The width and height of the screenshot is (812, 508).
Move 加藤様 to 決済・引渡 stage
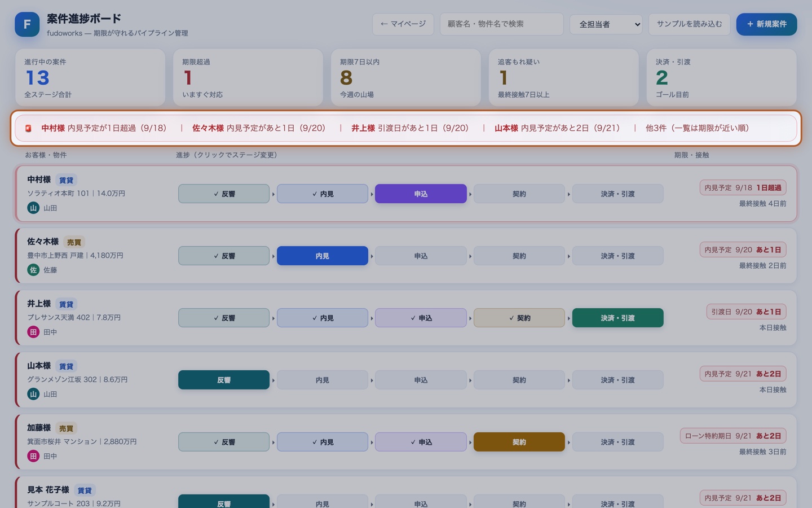pyautogui.click(x=617, y=442)
